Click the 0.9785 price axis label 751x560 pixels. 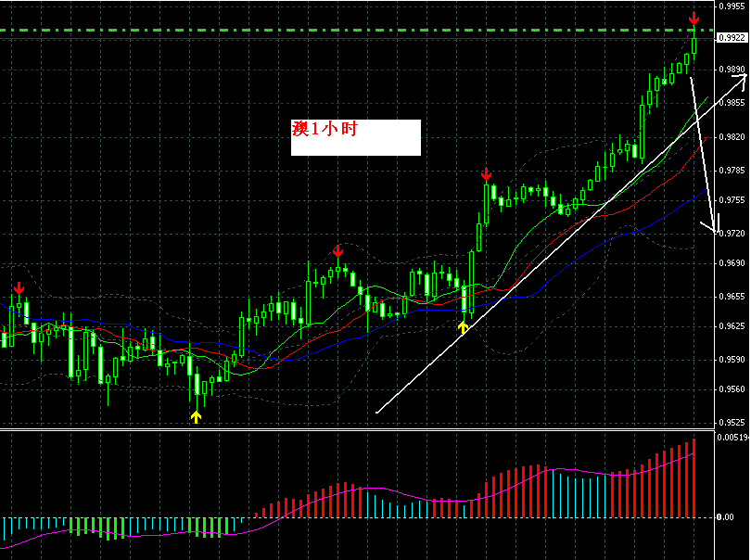(x=732, y=170)
